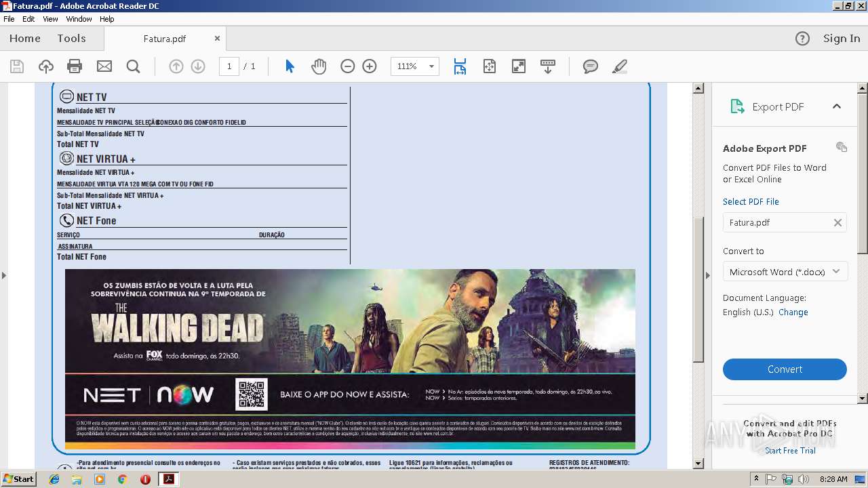This screenshot has height=488, width=868.
Task: Zoom out using the minus button
Action: (x=348, y=66)
